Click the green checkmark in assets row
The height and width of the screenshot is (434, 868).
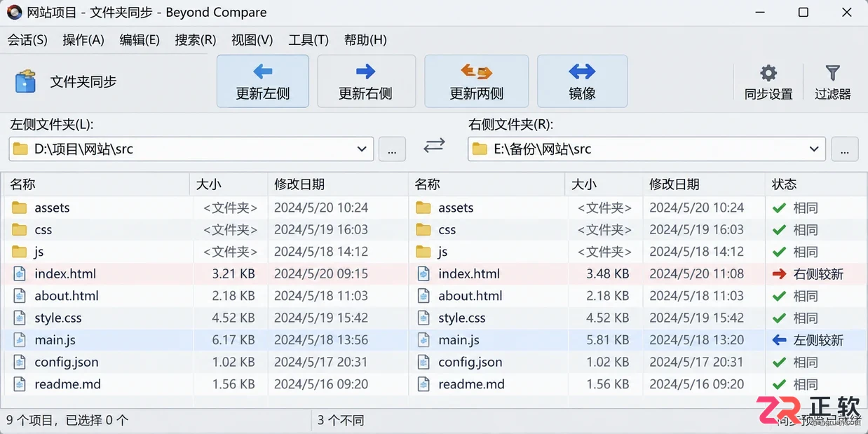(779, 208)
